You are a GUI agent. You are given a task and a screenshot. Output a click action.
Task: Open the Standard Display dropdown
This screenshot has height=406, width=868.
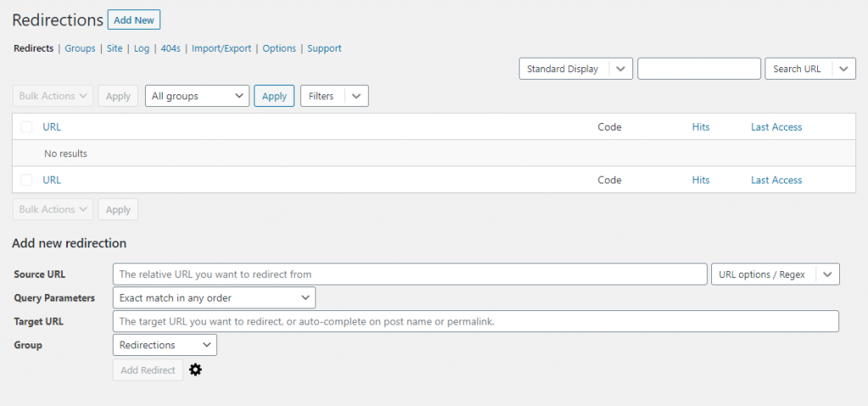[576, 69]
